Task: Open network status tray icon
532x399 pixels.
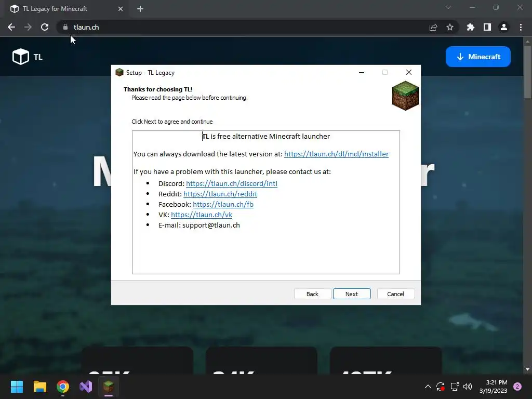Action: [x=455, y=387]
